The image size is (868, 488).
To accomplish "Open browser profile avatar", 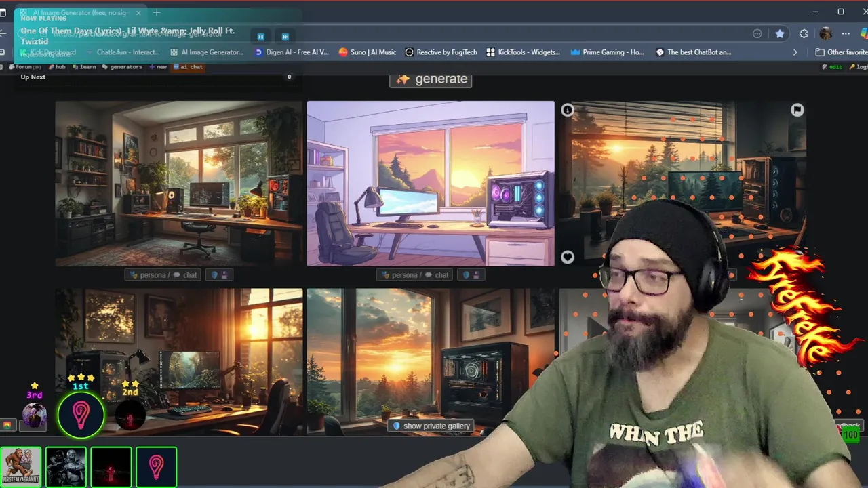I will [x=825, y=33].
